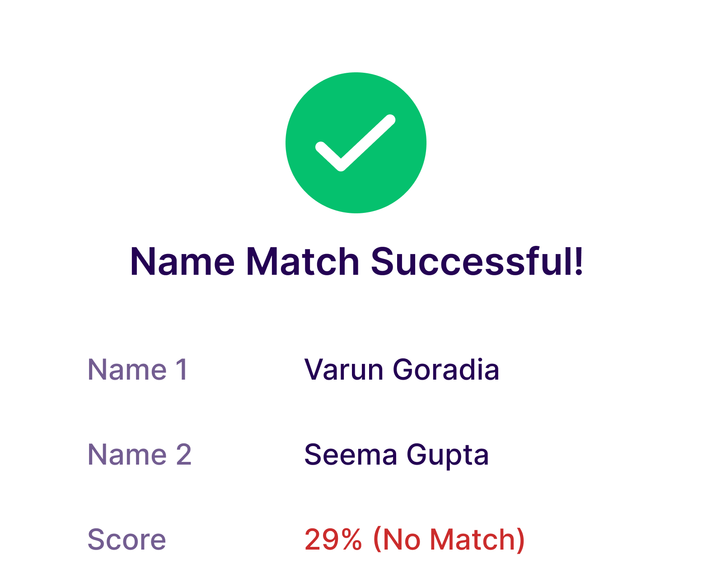The image size is (712, 588).
Task: Click the first name "Seema"
Action: click(351, 454)
